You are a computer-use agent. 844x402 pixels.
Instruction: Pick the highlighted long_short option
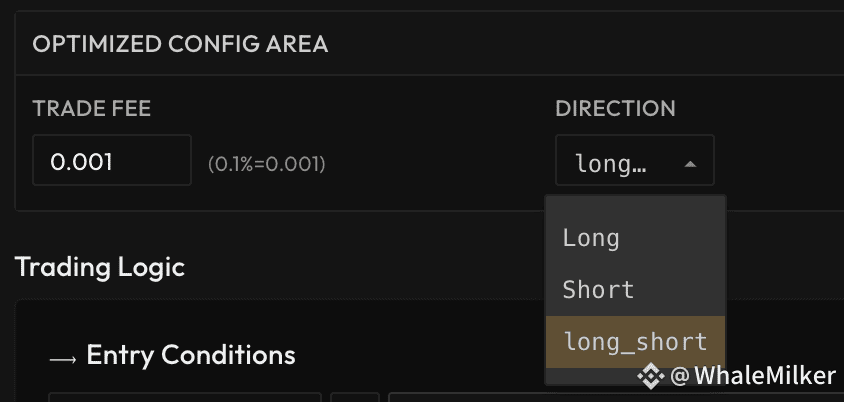point(635,342)
